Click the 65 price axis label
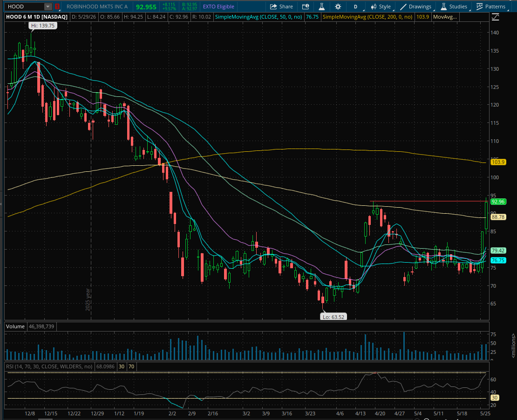 [x=493, y=304]
